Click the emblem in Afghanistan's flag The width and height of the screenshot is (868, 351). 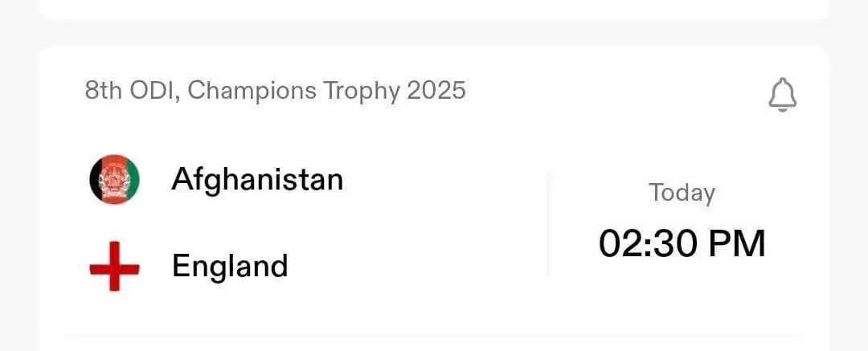point(115,181)
